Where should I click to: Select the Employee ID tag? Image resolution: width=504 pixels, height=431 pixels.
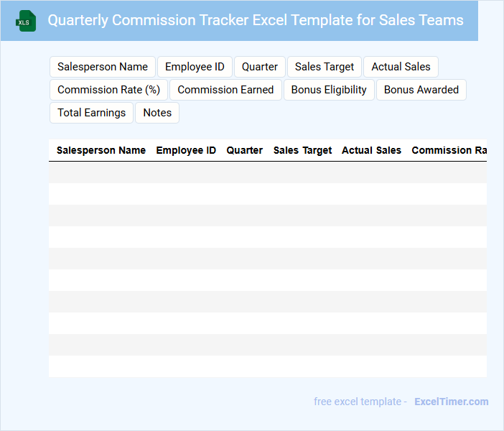pyautogui.click(x=195, y=67)
